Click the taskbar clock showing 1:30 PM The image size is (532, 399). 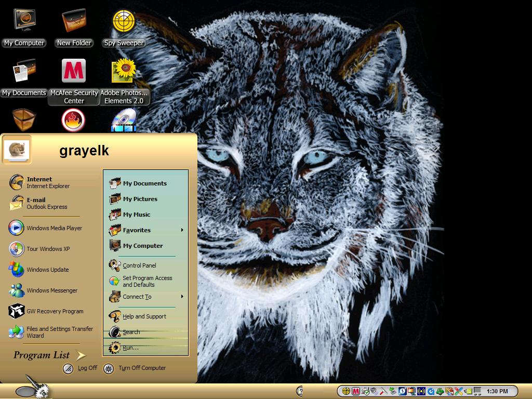click(x=497, y=391)
